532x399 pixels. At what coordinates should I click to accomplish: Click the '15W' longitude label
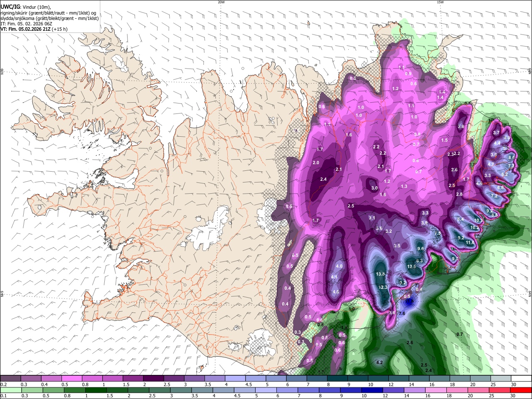click(x=440, y=2)
